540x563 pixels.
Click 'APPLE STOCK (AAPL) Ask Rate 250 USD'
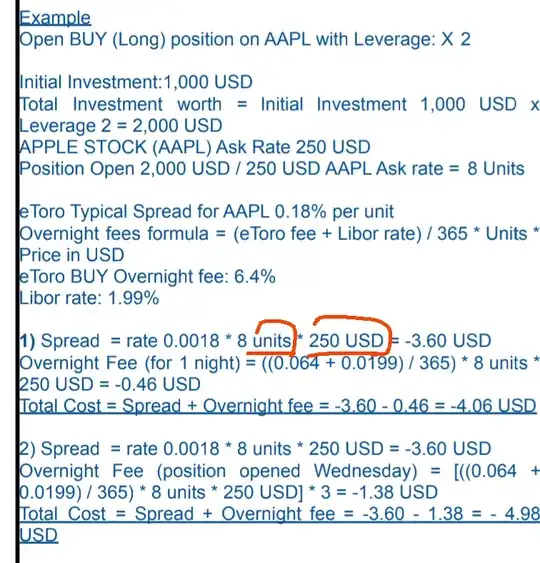point(195,147)
